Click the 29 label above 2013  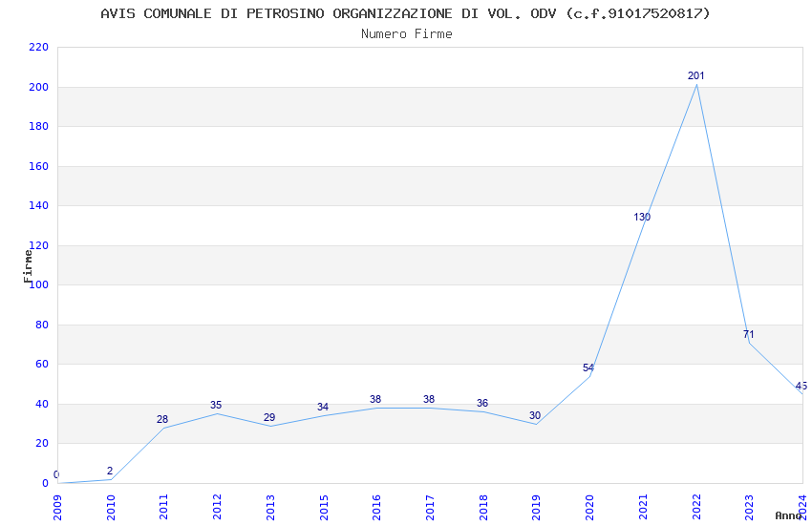pos(269,417)
